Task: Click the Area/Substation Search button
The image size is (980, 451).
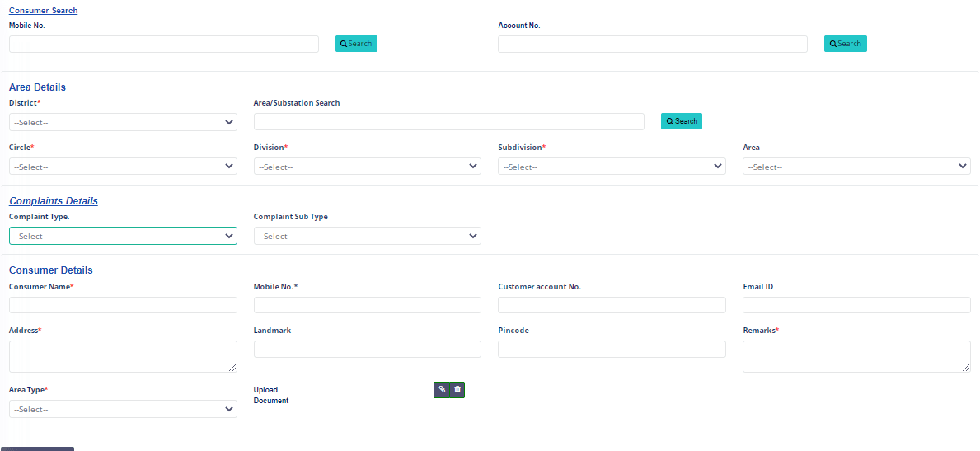Action: [681, 121]
